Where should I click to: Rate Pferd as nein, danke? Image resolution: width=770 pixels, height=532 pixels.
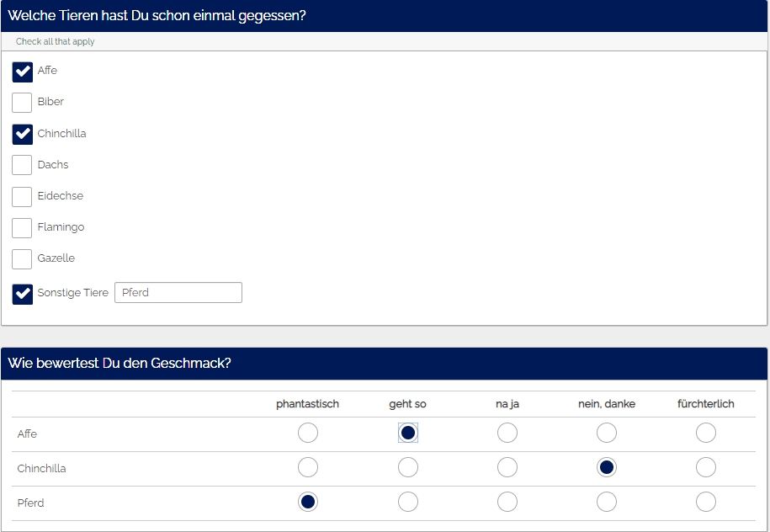click(607, 503)
